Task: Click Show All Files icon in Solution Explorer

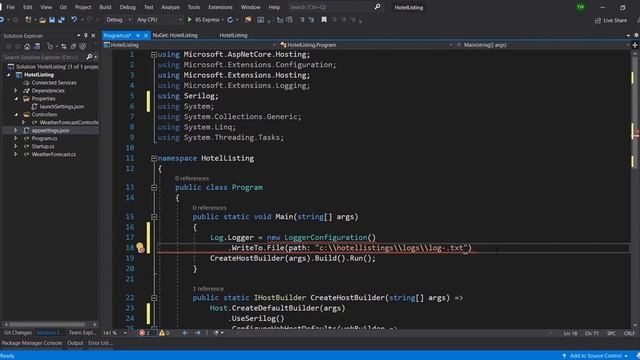Action: pyautogui.click(x=83, y=47)
